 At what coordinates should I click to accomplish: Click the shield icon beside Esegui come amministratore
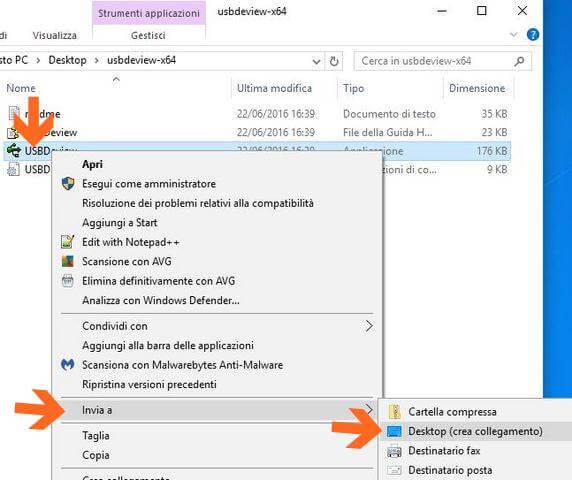[x=68, y=183]
